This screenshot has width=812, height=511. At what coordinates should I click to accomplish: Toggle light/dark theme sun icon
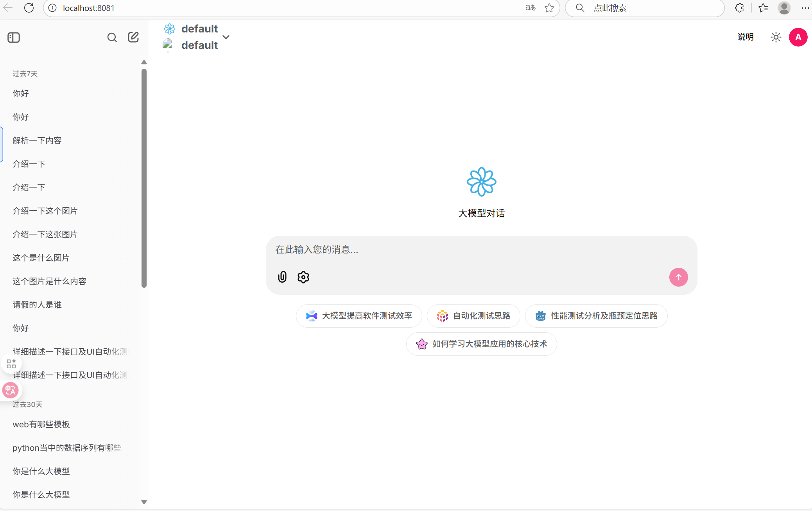pyautogui.click(x=776, y=37)
